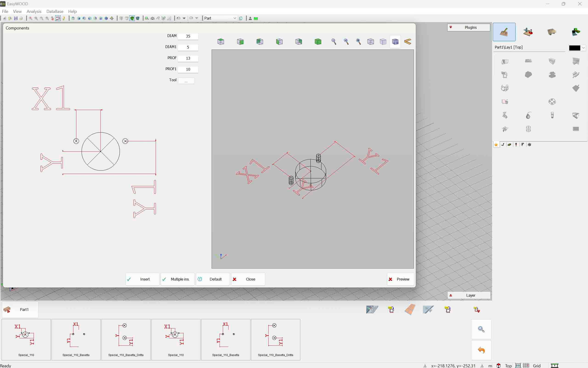Image resolution: width=588 pixels, height=368 pixels.
Task: Click the save icon in main toolbar
Action: tap(16, 18)
